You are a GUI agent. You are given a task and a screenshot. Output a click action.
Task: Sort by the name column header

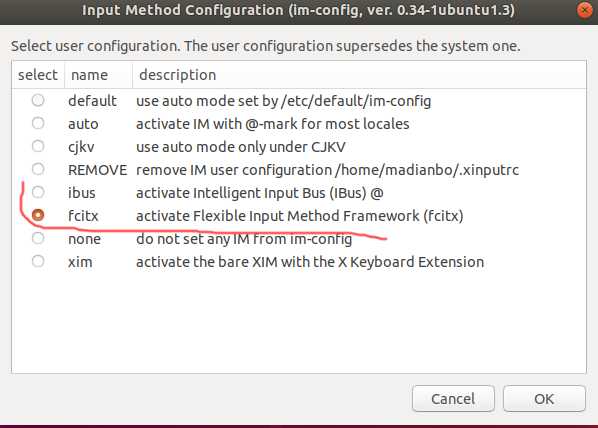pyautogui.click(x=98, y=75)
